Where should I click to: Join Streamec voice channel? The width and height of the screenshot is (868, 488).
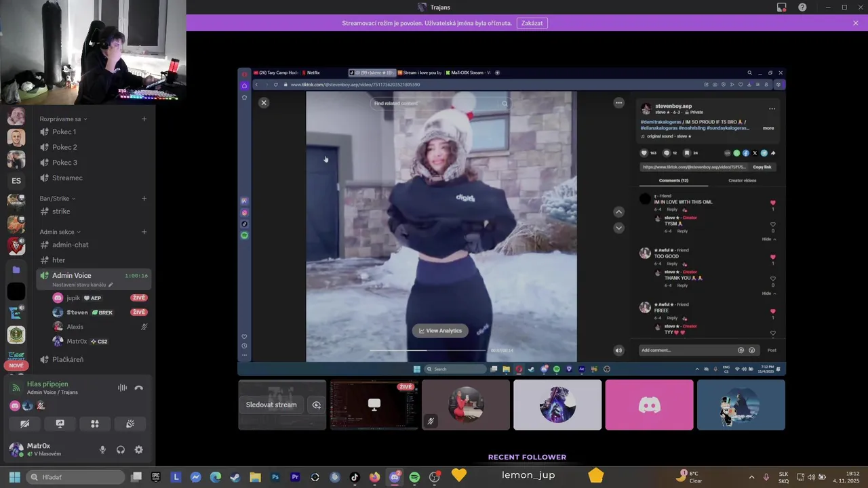coord(94,178)
